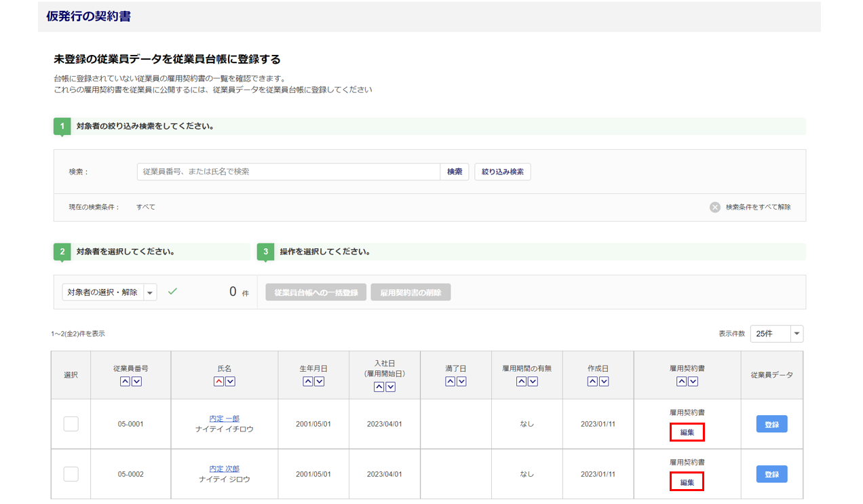Open 絞り込み検索 filter button

(x=503, y=172)
